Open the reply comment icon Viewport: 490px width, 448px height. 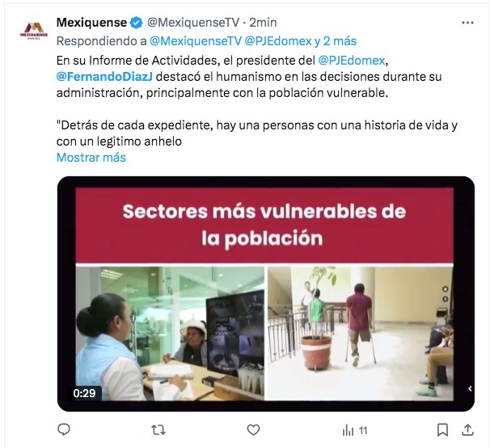(x=64, y=429)
